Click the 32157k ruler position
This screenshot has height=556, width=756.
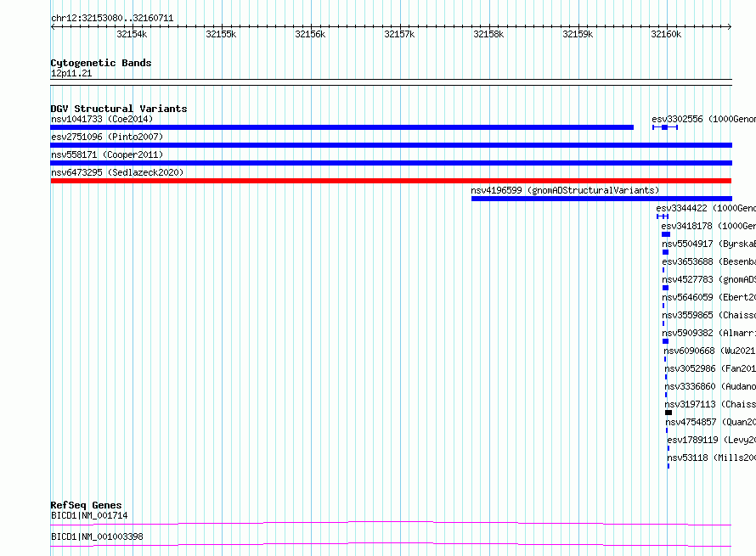tap(399, 34)
